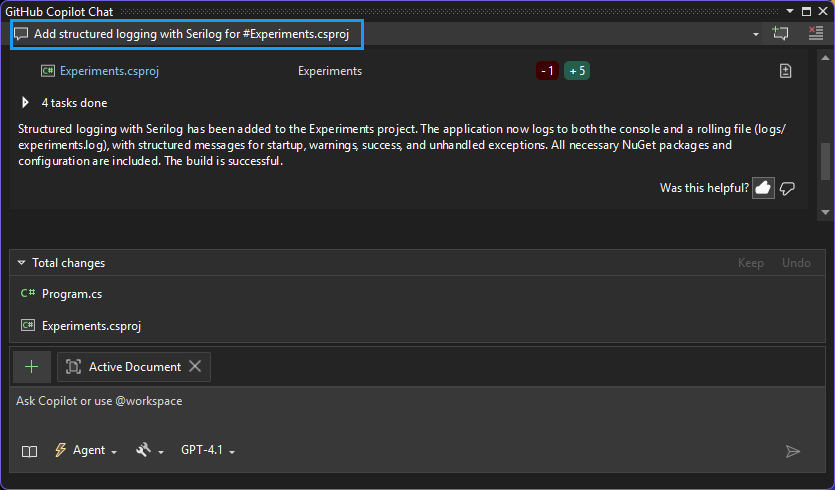Give thumbs down to the response
This screenshot has width=835, height=490.
click(787, 188)
